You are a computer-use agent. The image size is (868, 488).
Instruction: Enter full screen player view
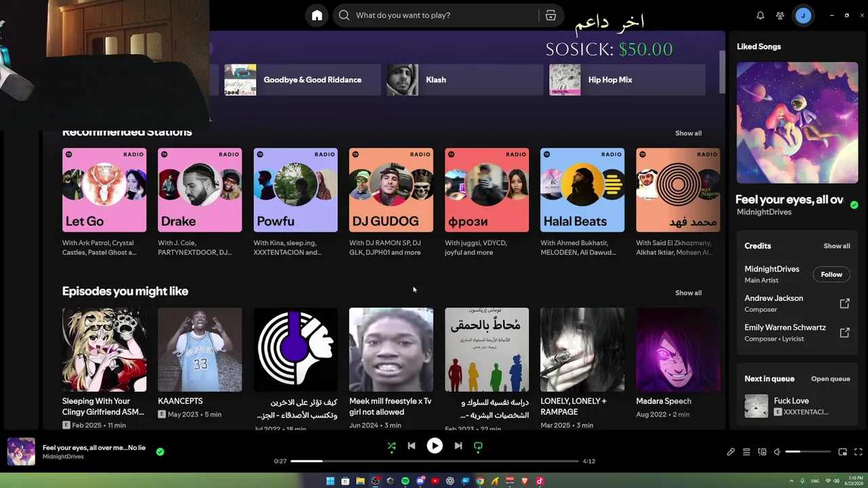pyautogui.click(x=858, y=452)
